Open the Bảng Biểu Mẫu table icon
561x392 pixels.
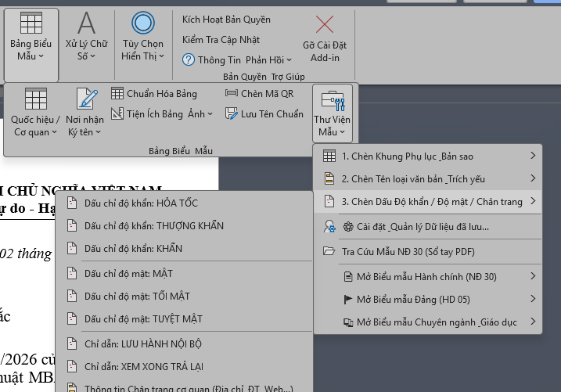click(x=31, y=23)
